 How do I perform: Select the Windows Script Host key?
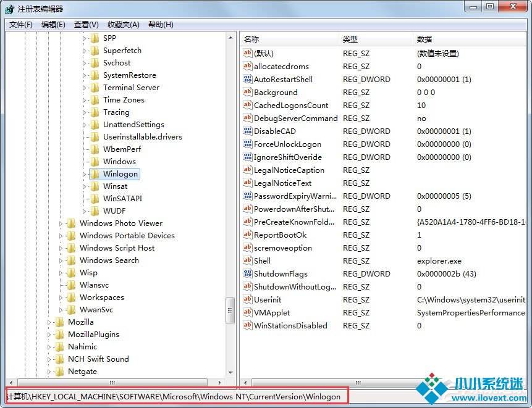[117, 248]
